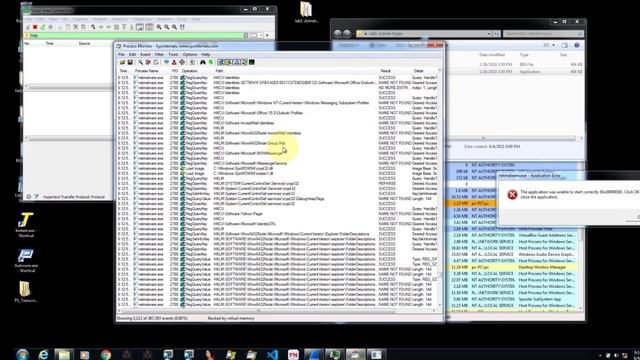Open Event menu in Process Monitor

tap(145, 54)
